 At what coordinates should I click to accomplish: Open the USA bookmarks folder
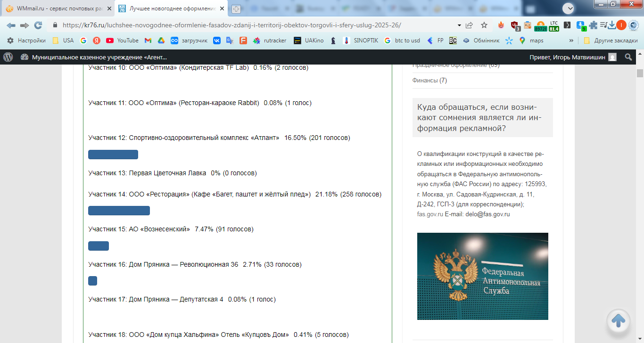point(63,41)
